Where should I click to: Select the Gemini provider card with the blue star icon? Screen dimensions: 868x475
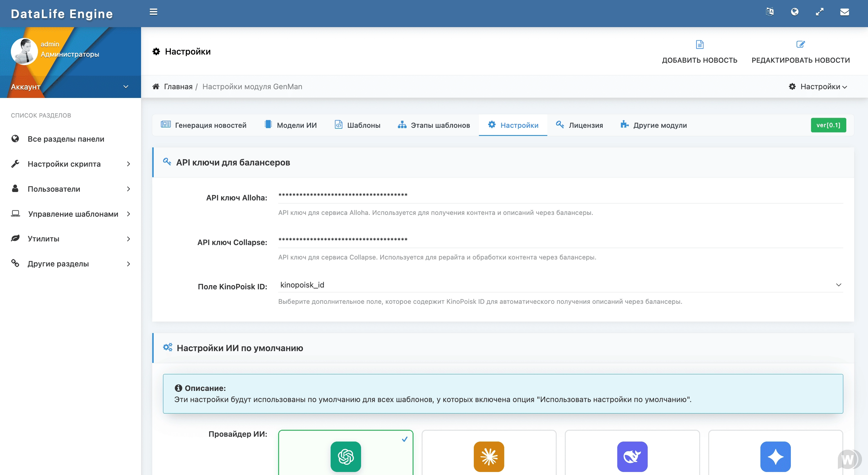[x=775, y=453]
